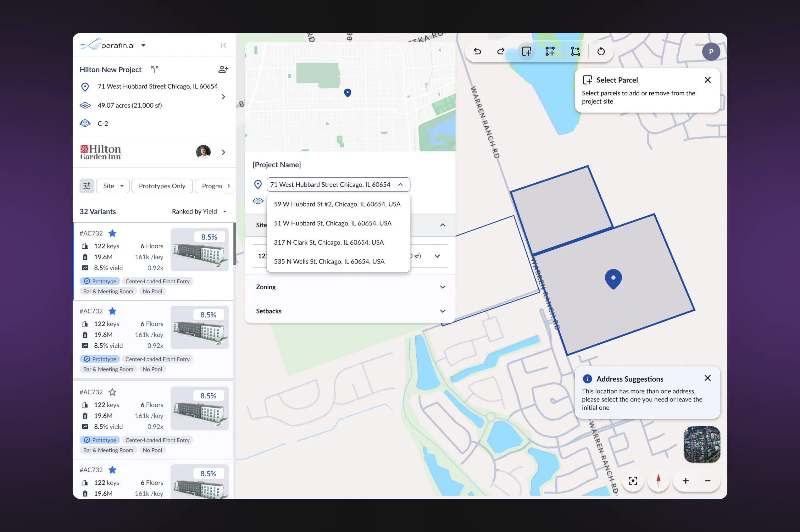
Task: Switch to satellite map view thumbnail
Action: coord(702,444)
